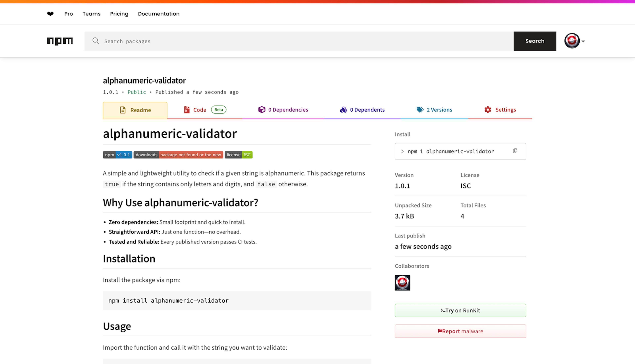Viewport: 635px width, 364px height.
Task: Click the magnifying glass search icon
Action: [x=96, y=41]
